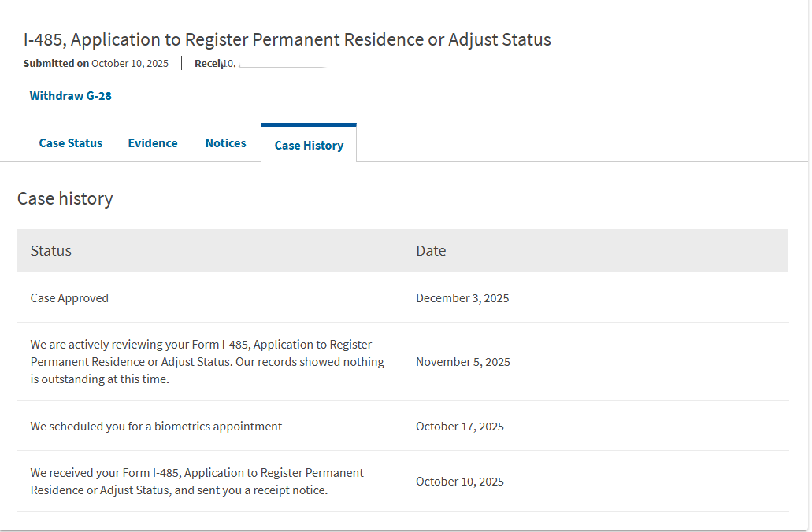Click the October 17, 2025 date
Image resolution: width=812 pixels, height=532 pixels.
click(460, 427)
